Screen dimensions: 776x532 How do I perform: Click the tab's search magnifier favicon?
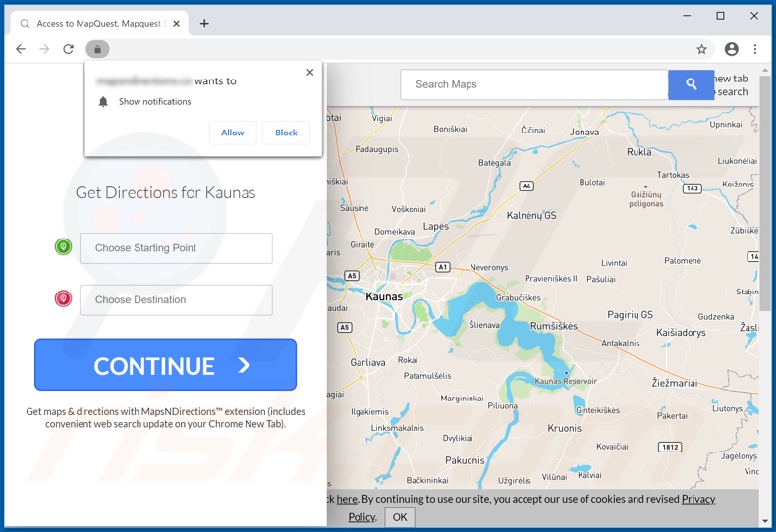click(25, 24)
